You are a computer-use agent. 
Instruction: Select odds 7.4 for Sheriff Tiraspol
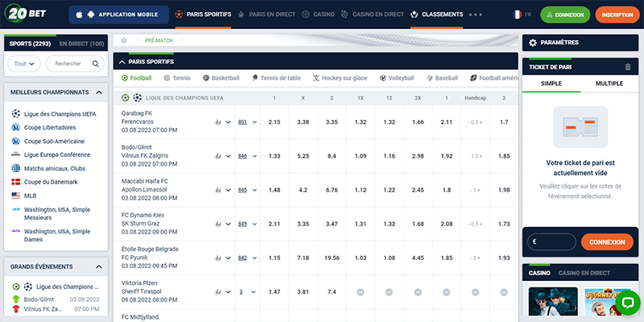tap(332, 292)
